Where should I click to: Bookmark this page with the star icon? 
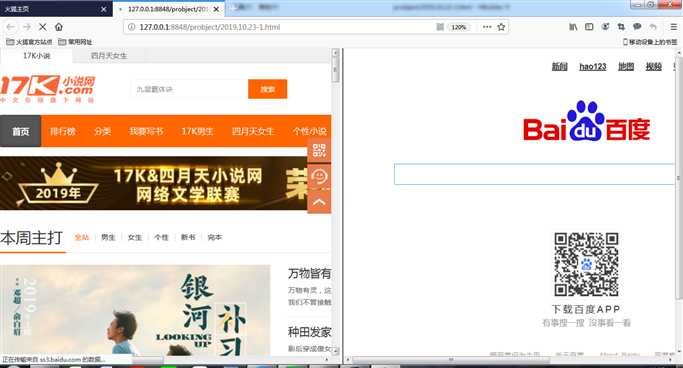point(501,27)
